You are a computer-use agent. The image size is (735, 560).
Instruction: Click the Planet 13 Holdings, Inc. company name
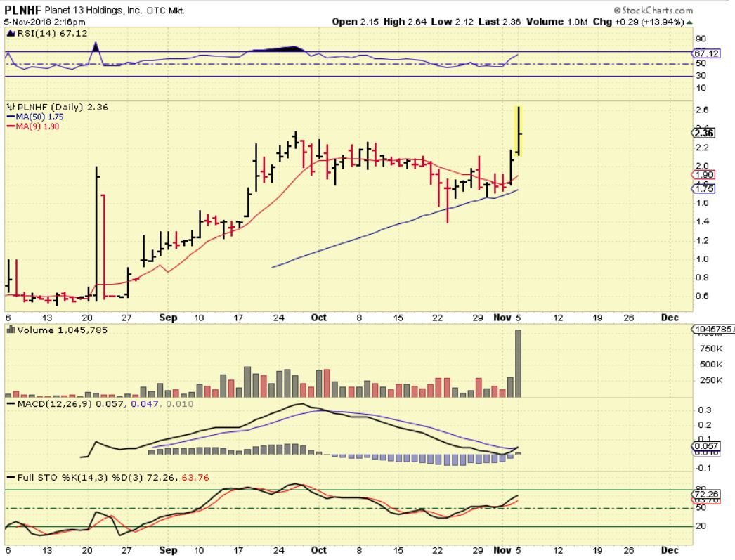[93, 10]
